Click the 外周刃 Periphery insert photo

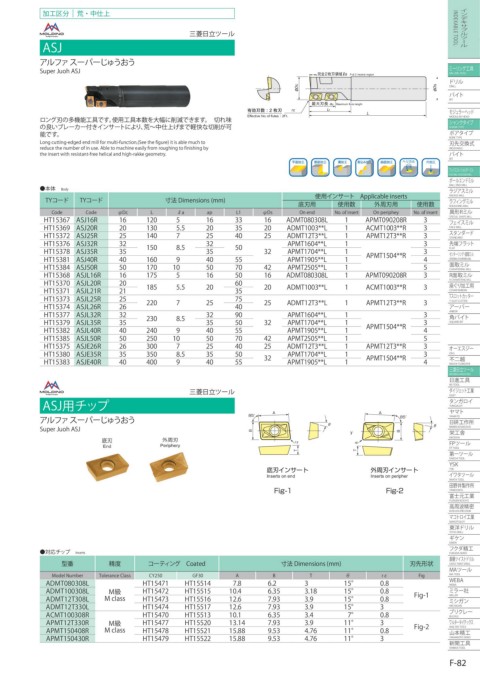coord(168,466)
